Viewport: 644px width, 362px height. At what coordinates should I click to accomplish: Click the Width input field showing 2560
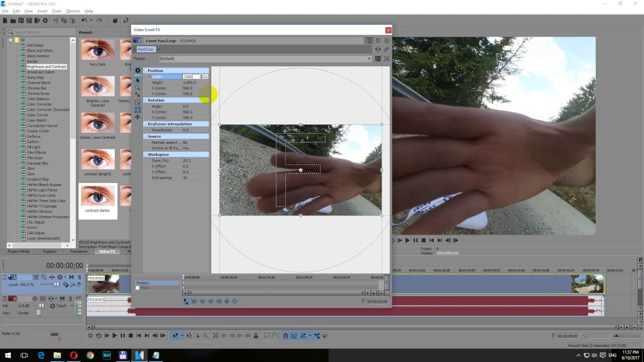tap(190, 76)
